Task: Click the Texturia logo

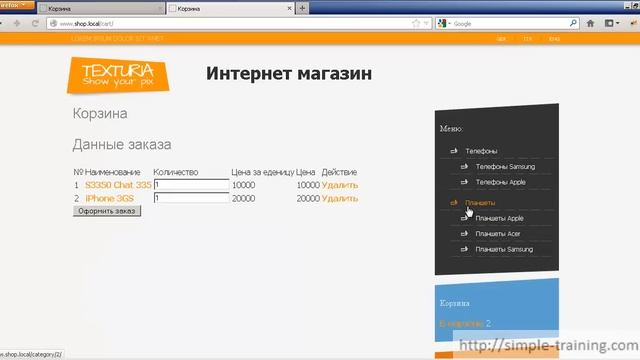Action: (x=118, y=76)
